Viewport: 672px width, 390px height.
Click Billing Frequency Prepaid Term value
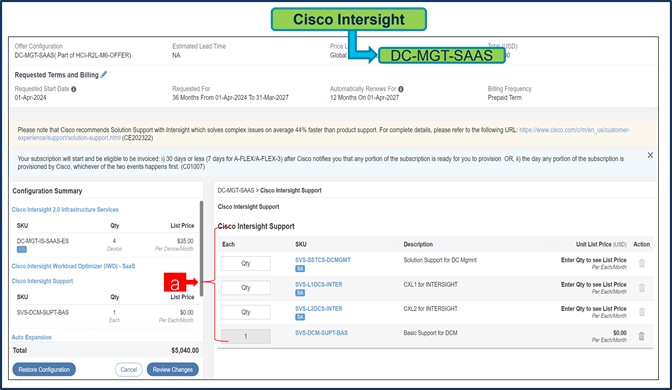coord(504,98)
